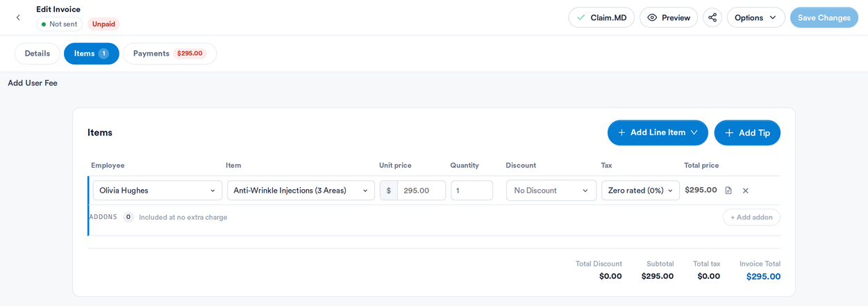Click the Discount column header

pos(521,166)
